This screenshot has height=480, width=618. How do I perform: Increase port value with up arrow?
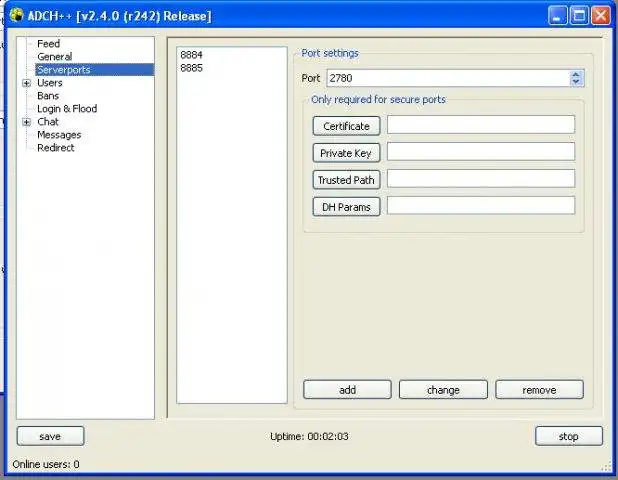[x=576, y=74]
